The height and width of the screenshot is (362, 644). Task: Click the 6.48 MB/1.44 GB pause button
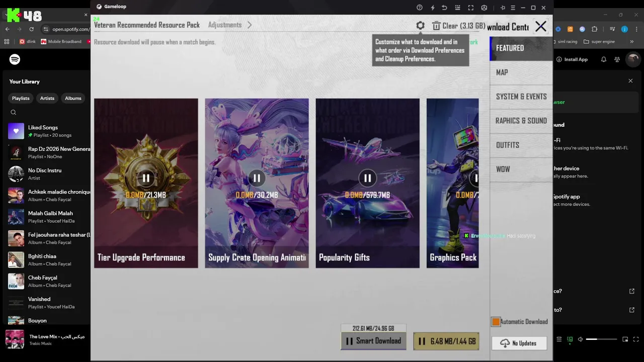[446, 341]
